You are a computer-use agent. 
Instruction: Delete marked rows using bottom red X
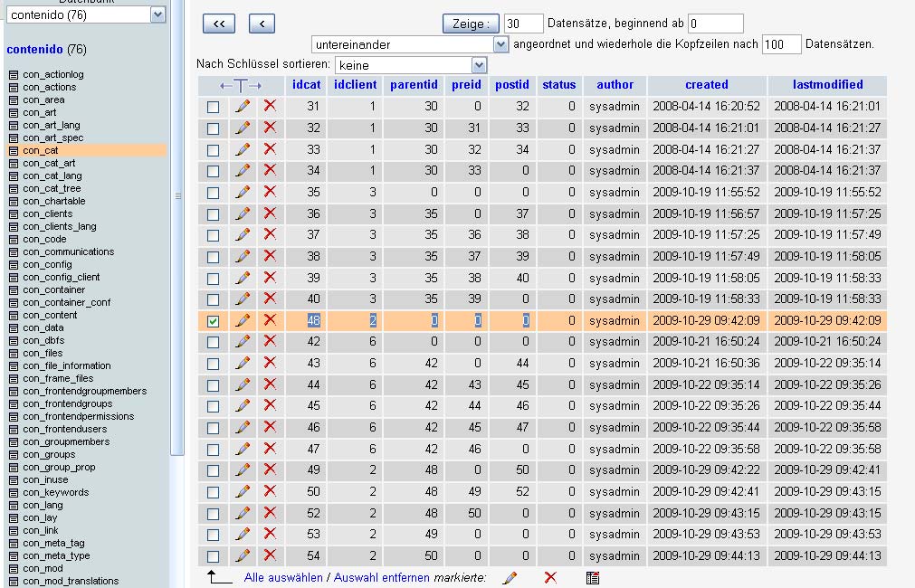tap(550, 577)
